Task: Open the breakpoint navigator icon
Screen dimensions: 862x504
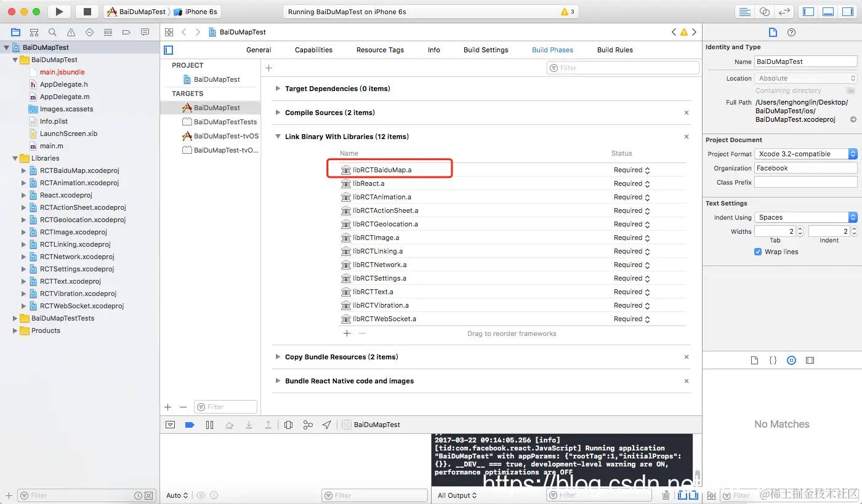Action: click(126, 32)
